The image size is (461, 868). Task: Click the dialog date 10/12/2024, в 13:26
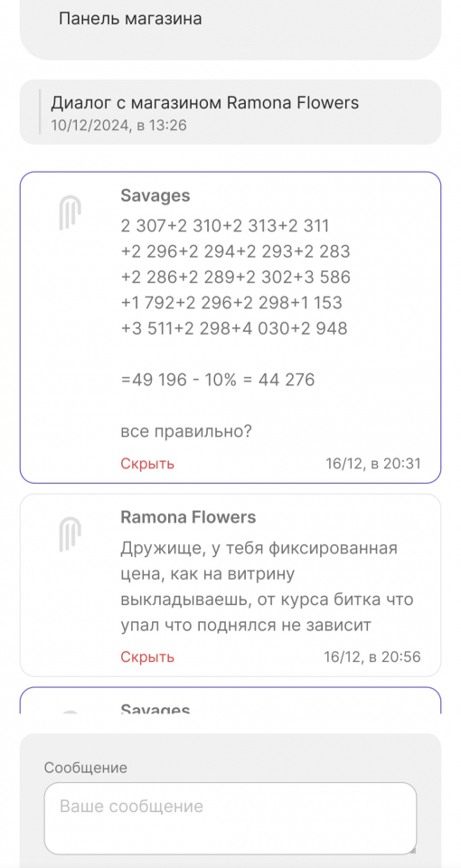click(x=118, y=126)
